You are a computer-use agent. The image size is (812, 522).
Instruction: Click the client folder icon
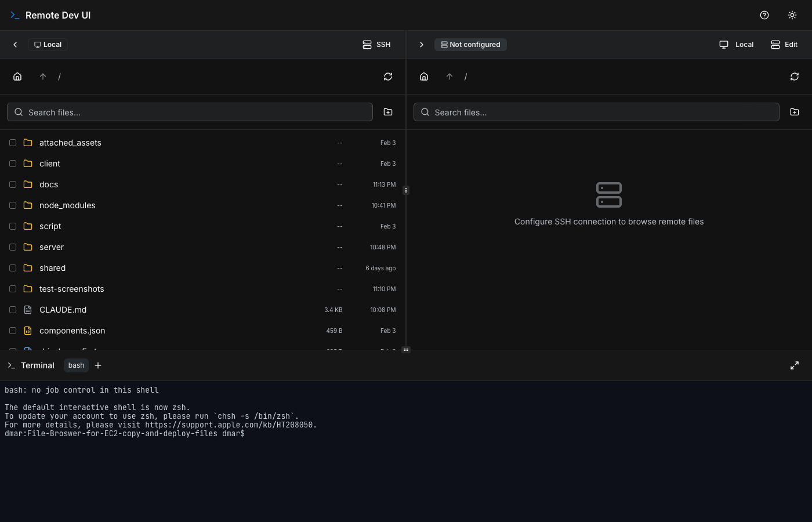pyautogui.click(x=28, y=164)
